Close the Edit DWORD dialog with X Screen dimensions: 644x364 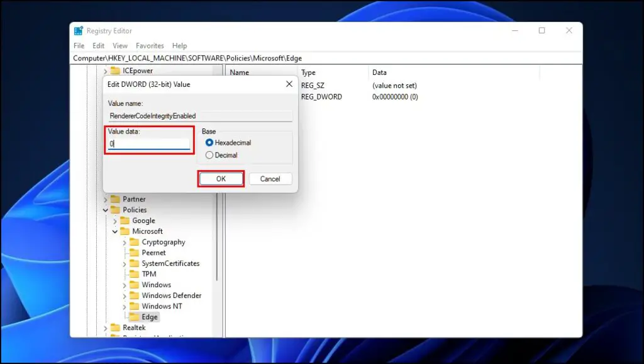pos(289,84)
